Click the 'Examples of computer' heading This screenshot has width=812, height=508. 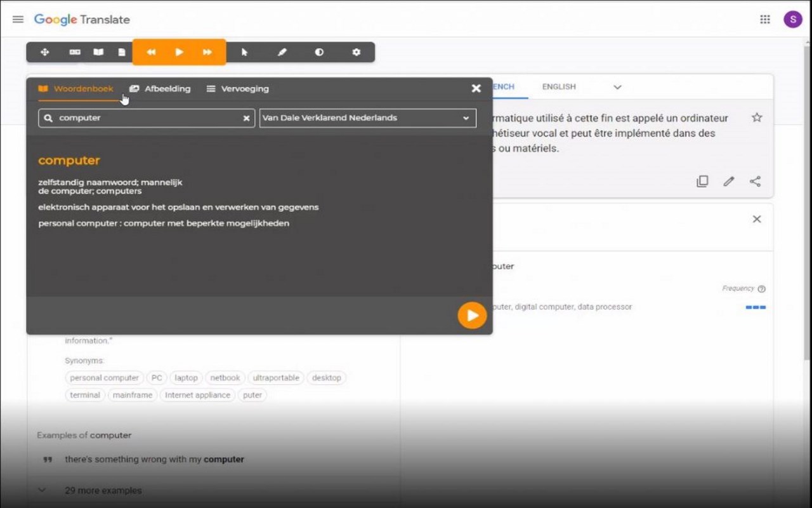tap(84, 436)
